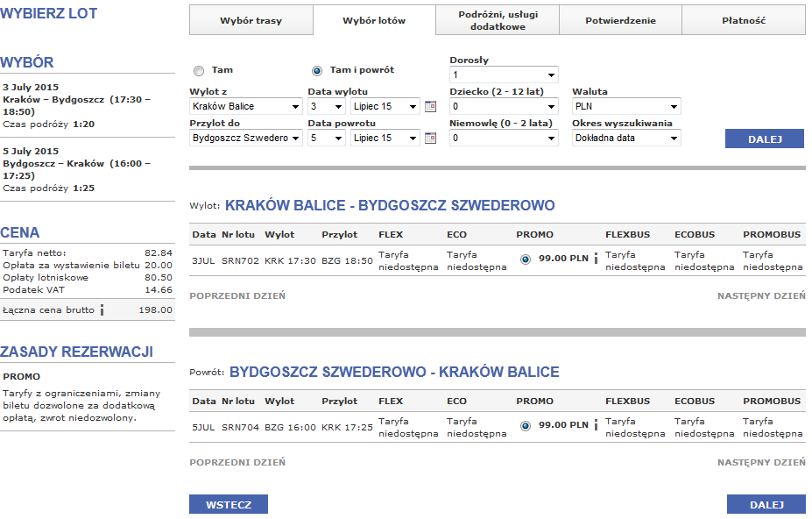Open the Dziecko (2 - 12 lat) dropdown
Image resolution: width=812 pixels, height=519 pixels.
click(504, 106)
